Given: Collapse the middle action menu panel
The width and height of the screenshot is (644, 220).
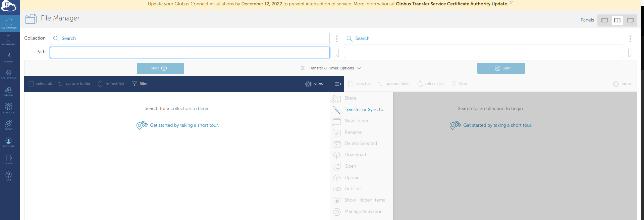Looking at the screenshot, I should [x=338, y=84].
